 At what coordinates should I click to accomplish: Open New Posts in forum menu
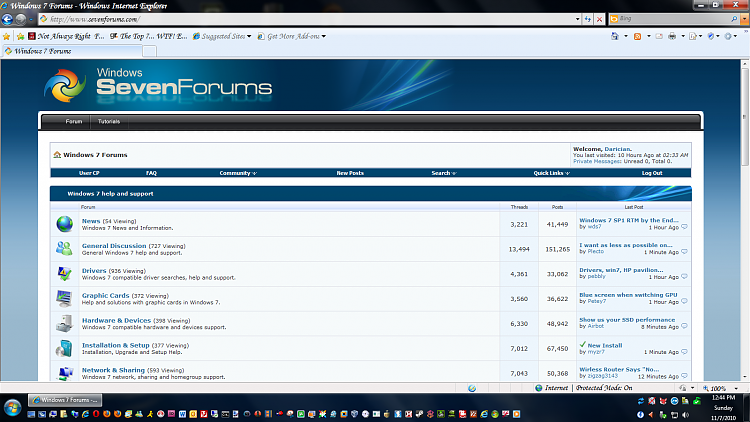350,173
